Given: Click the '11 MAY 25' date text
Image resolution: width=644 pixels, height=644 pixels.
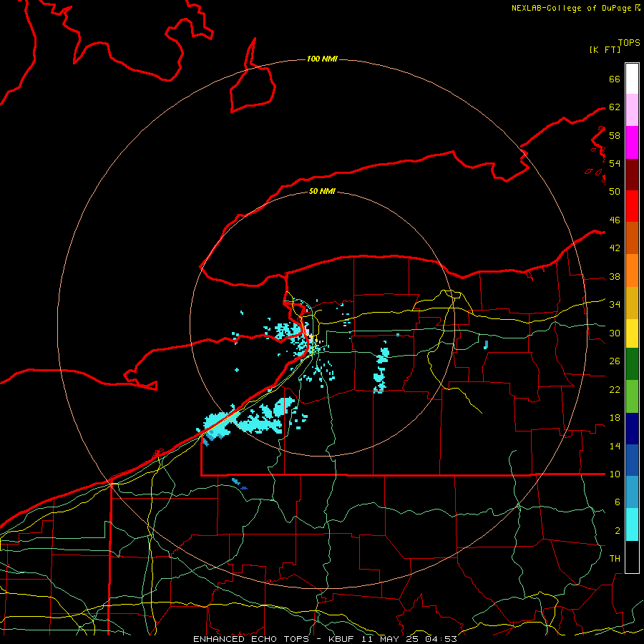Looking at the screenshot, I should [390, 639].
